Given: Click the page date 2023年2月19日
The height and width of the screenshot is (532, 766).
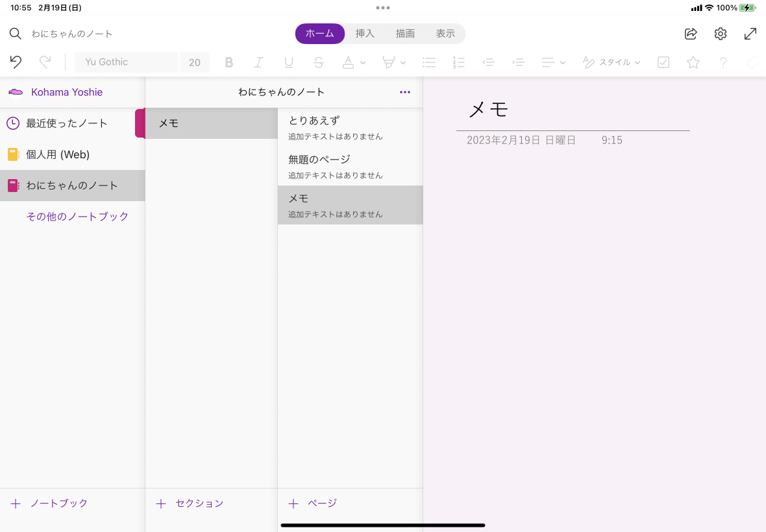Looking at the screenshot, I should tap(521, 141).
